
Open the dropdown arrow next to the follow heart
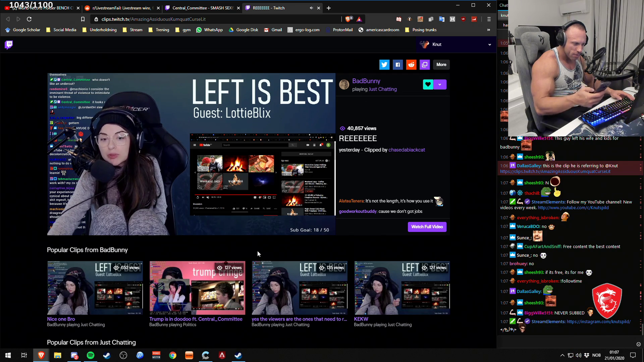(440, 84)
